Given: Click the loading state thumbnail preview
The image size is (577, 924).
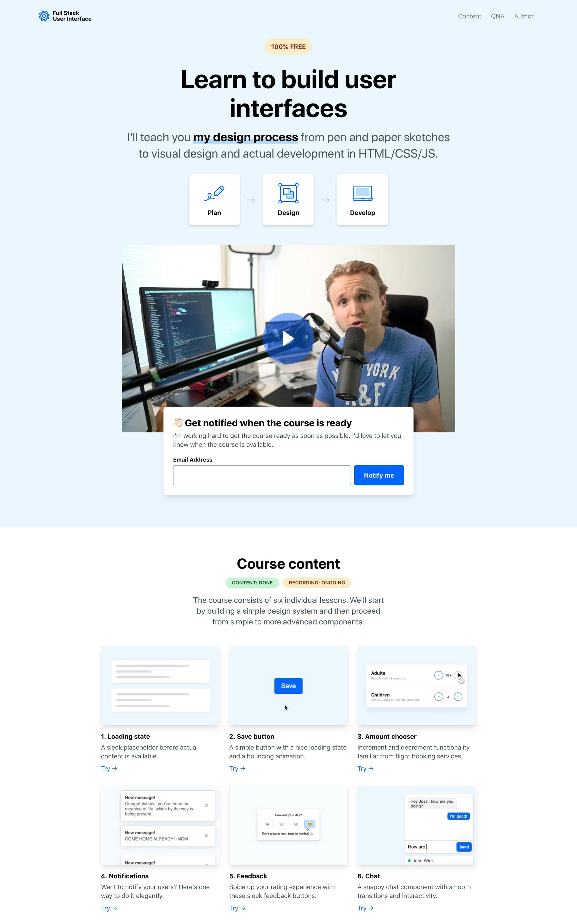Looking at the screenshot, I should pyautogui.click(x=160, y=685).
